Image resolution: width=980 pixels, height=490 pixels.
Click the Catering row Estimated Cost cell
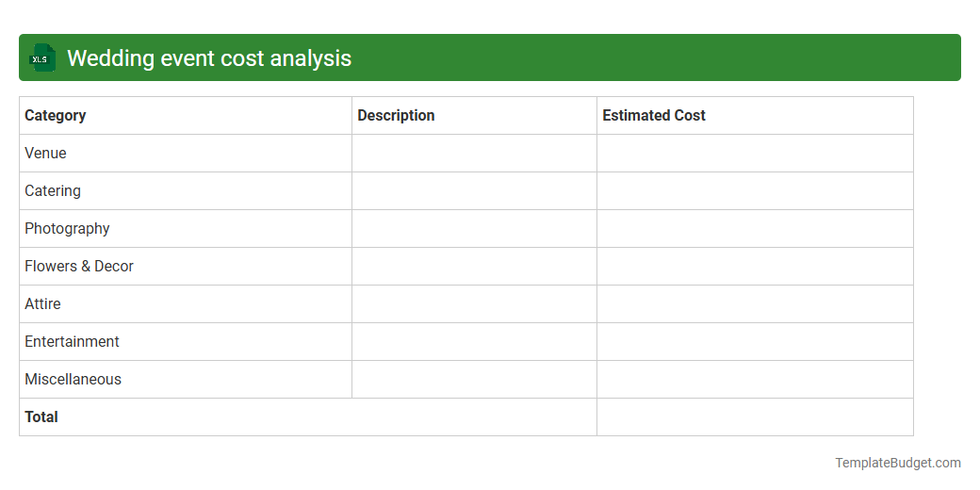pos(755,190)
